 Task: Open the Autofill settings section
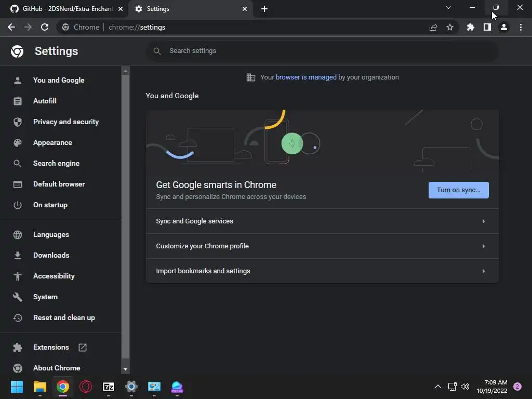tap(45, 101)
